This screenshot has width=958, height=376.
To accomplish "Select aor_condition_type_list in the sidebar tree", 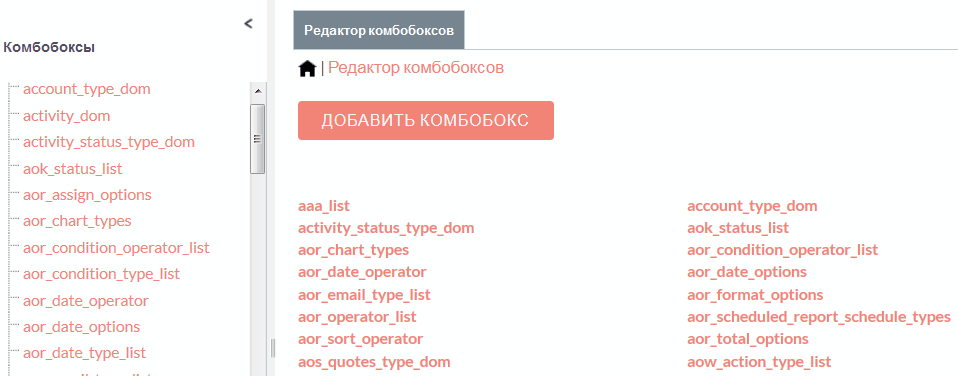I will pos(101,274).
